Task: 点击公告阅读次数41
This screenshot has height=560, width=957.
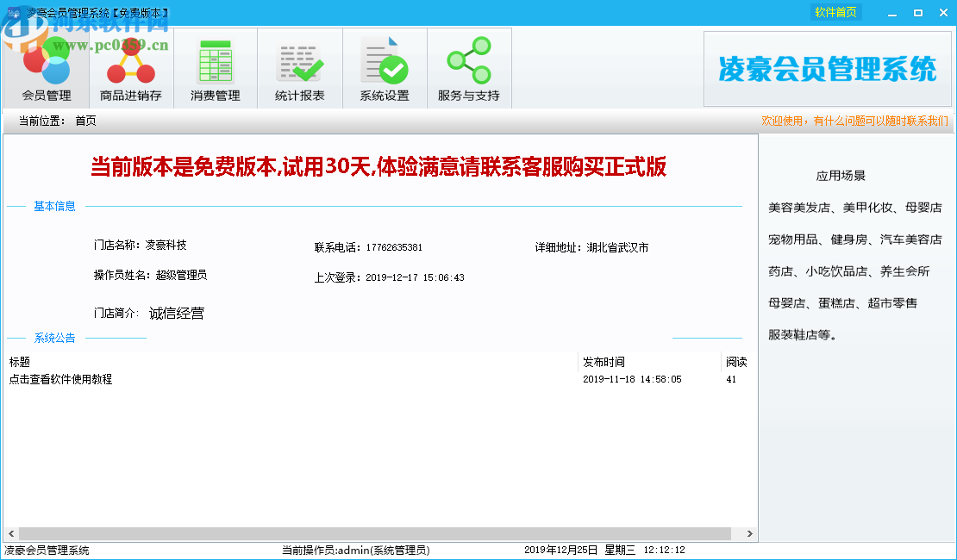Action: coord(731,379)
